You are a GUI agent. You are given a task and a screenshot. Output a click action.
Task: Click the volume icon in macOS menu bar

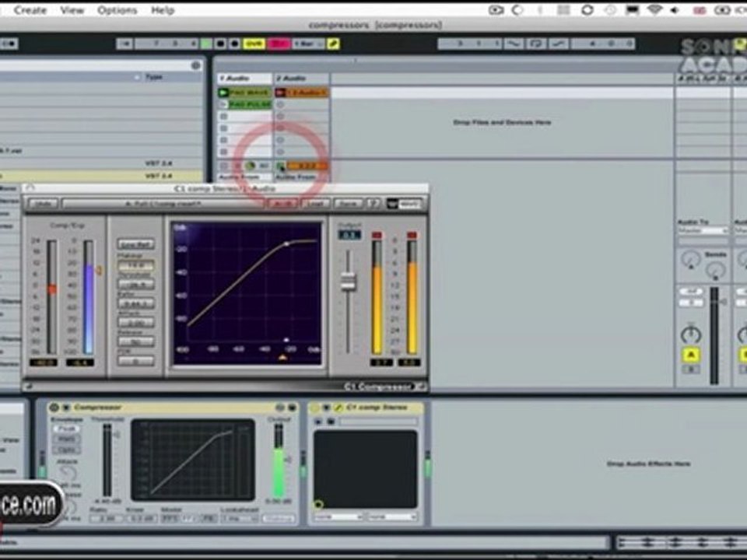click(x=675, y=10)
